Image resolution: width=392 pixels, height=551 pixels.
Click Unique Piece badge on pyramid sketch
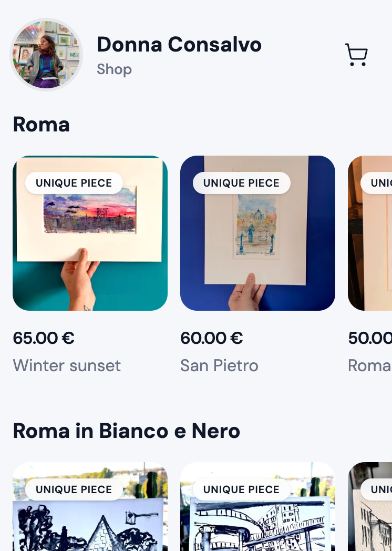[x=74, y=489]
